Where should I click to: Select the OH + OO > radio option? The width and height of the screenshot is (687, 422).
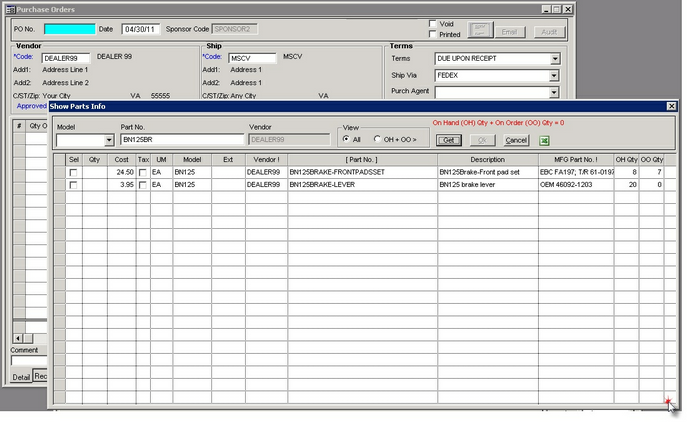[x=377, y=140]
